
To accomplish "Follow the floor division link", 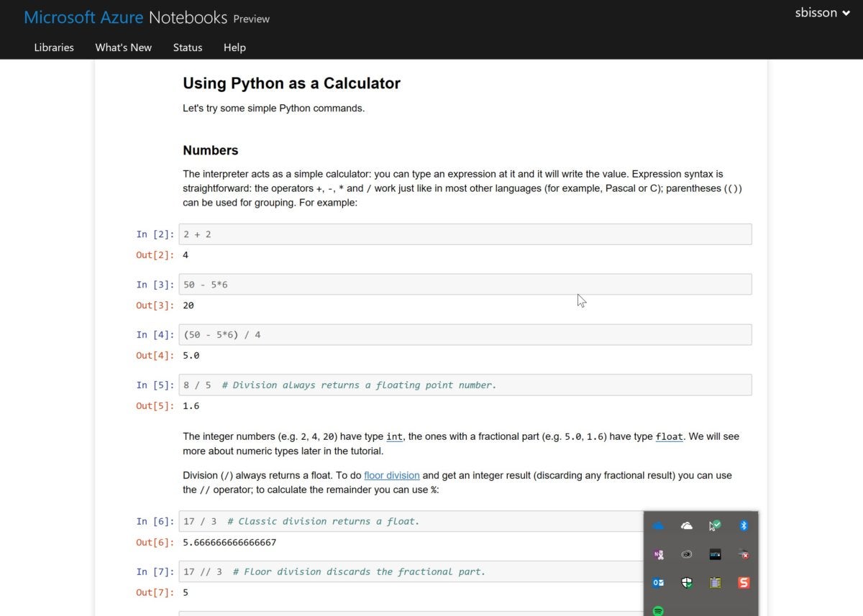I will coord(392,475).
